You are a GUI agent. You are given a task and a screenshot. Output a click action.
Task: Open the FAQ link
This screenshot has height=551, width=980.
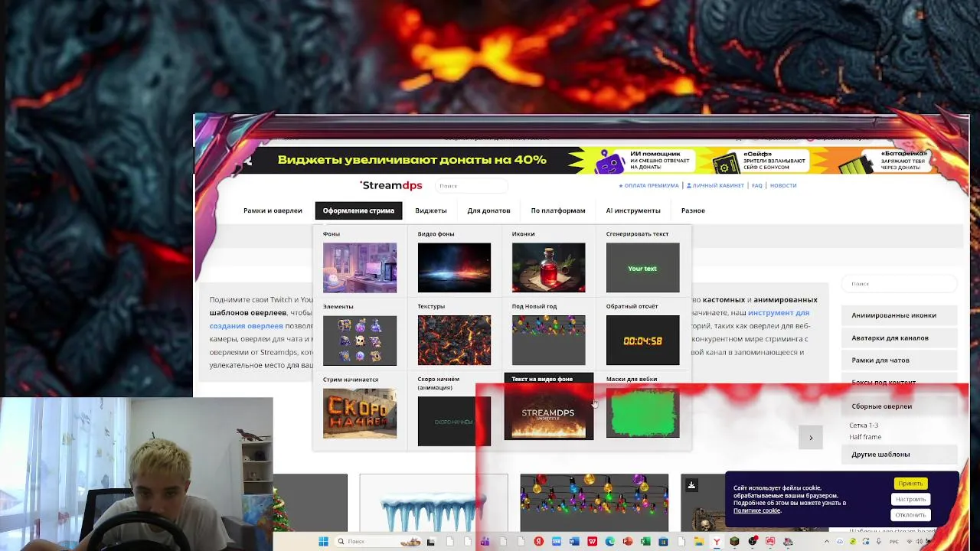756,185
